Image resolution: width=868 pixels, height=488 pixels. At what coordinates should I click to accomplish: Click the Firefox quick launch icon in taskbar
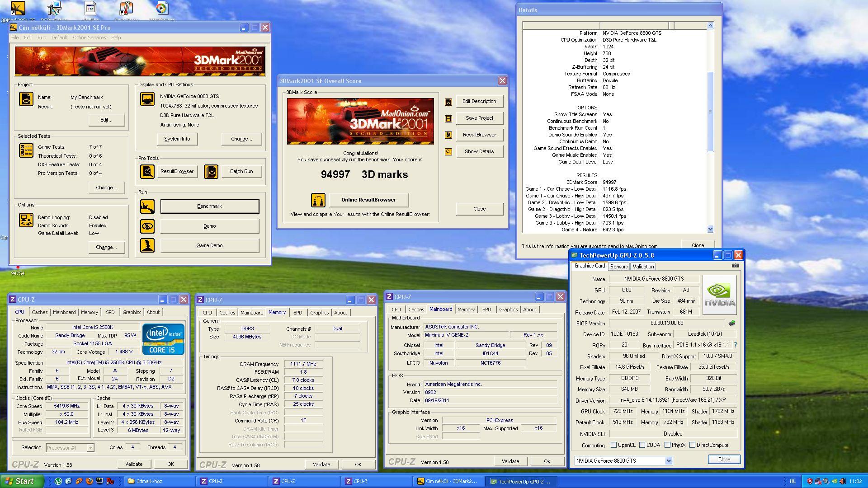tap(89, 481)
